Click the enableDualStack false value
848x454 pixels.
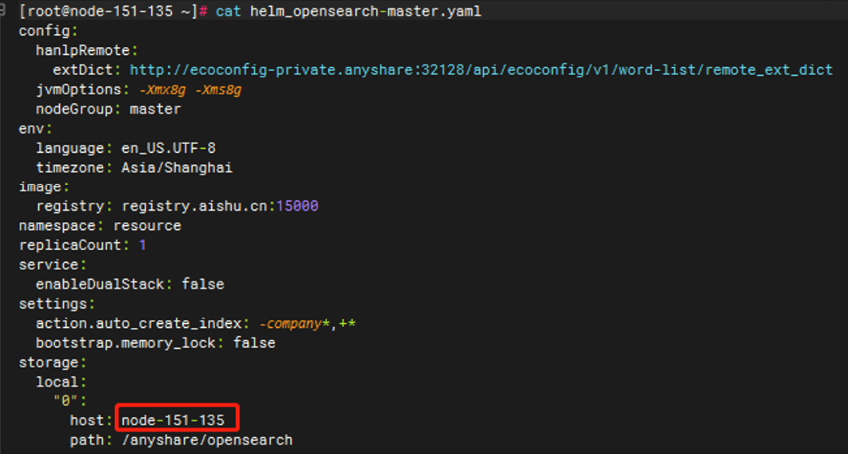[x=203, y=284]
